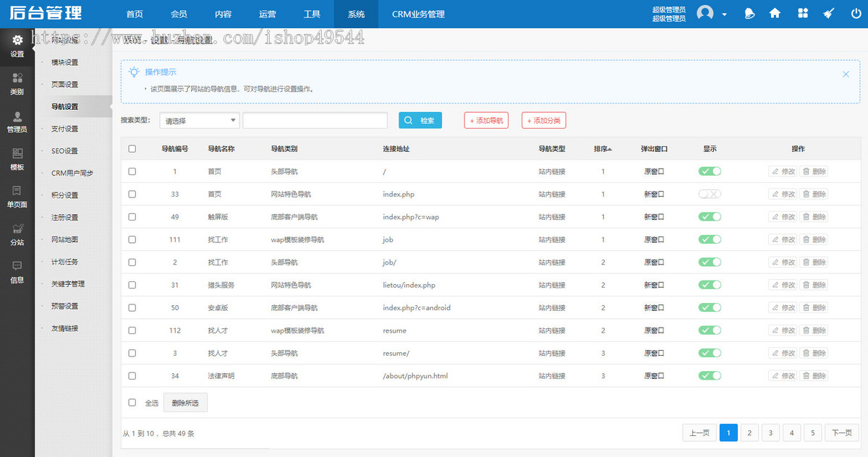Click the 添加导航 button

coord(486,121)
